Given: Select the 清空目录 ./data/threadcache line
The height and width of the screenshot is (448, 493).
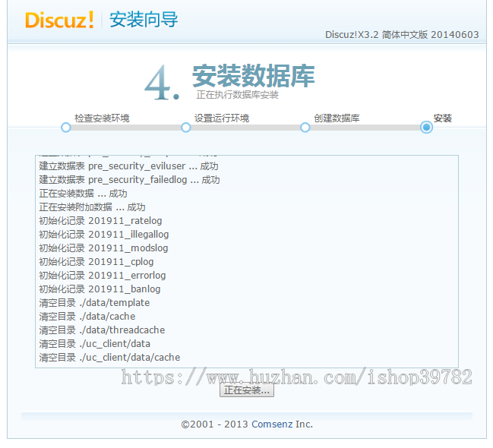Looking at the screenshot, I should [x=102, y=330].
